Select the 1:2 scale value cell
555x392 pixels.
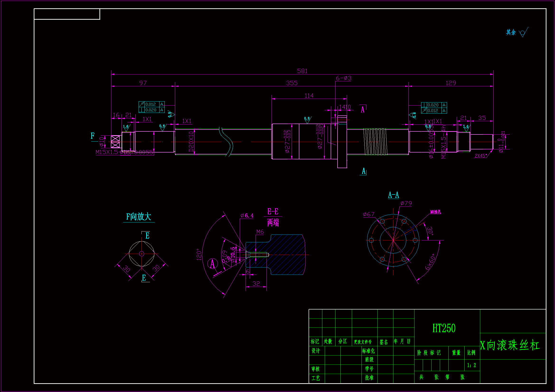[471, 365]
